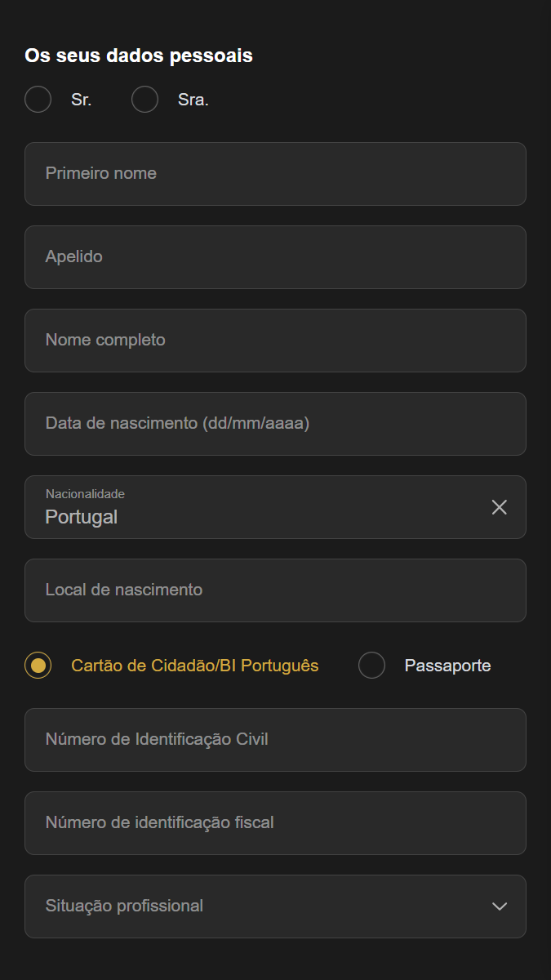Open the Nacionalidade Portugal combo box
This screenshot has width=551, height=980.
pos(245,507)
